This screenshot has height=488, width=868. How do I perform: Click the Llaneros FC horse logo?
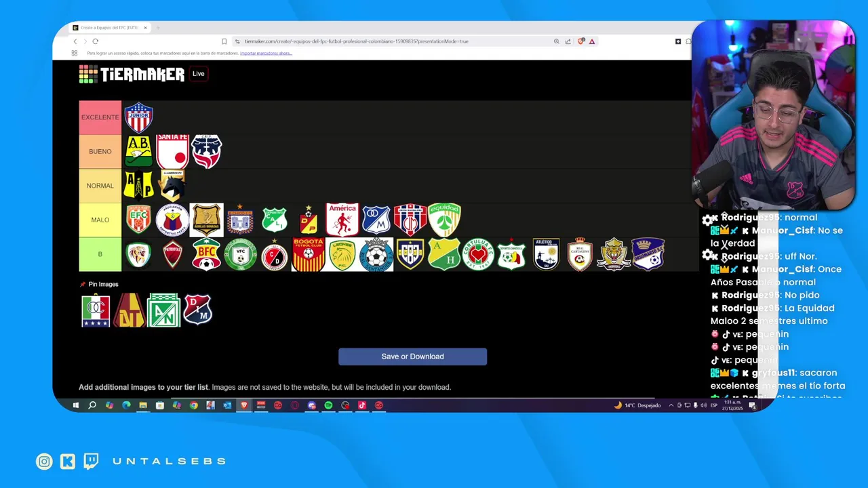click(x=172, y=184)
